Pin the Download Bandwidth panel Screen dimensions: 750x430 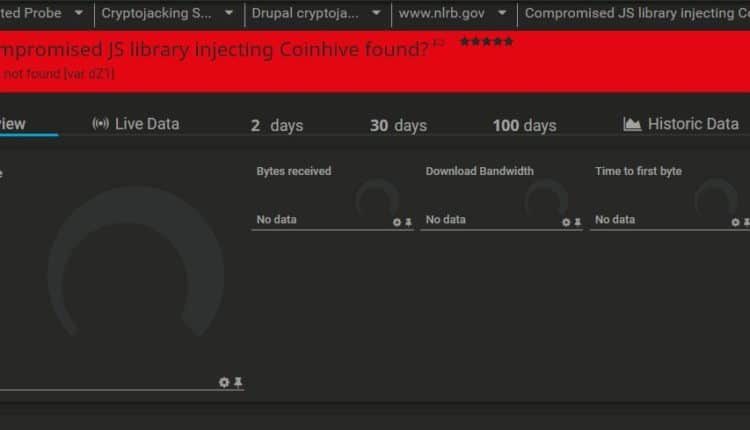point(577,222)
